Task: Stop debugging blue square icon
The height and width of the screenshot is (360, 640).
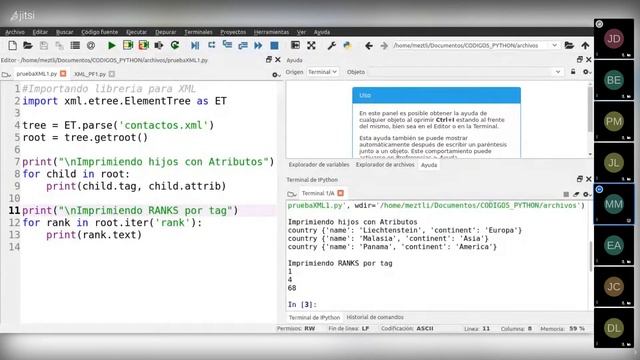Action: point(274,45)
